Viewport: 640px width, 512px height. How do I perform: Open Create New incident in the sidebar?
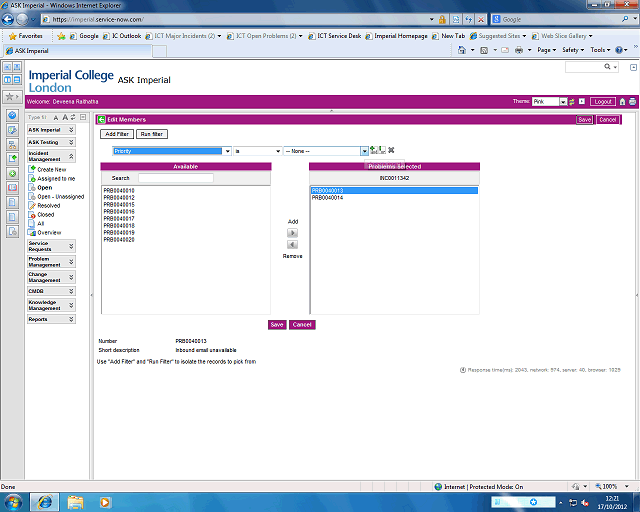tap(51, 169)
